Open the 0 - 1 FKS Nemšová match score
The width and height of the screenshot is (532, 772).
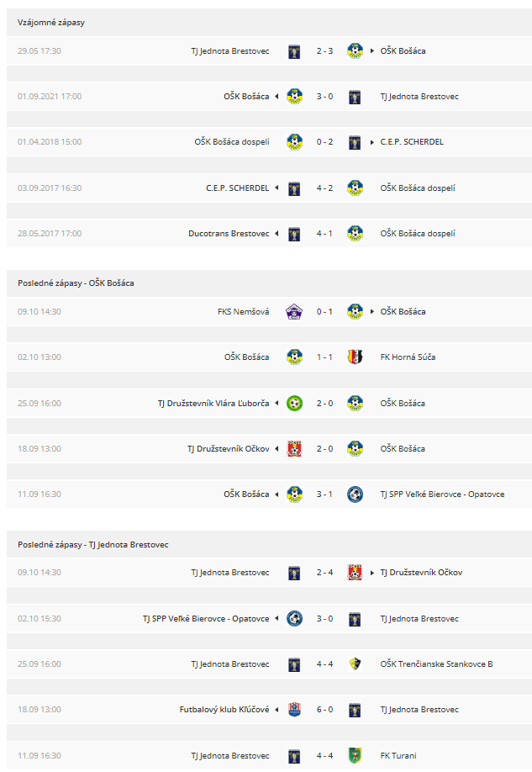coord(324,312)
